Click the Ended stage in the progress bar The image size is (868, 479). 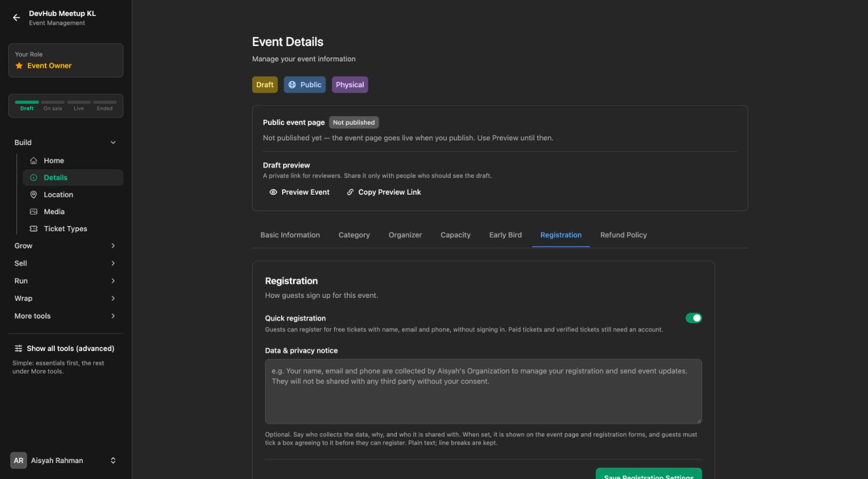pos(105,106)
